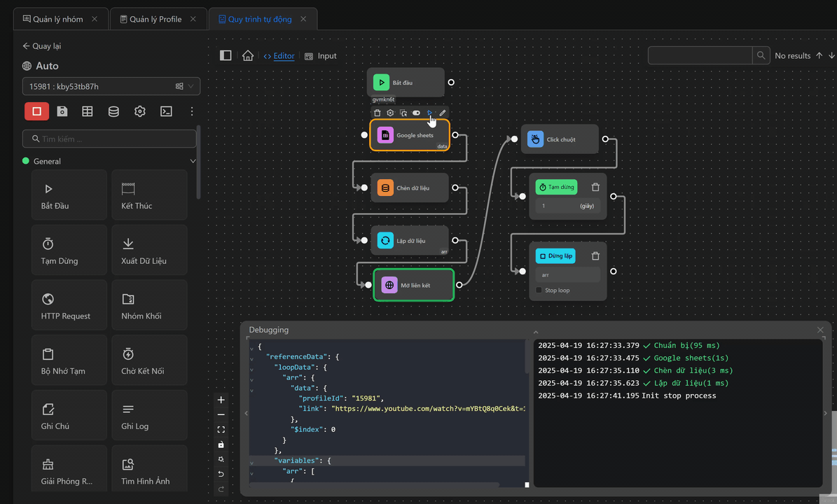This screenshot has height=504, width=837.
Task: Click the home icon in breadcrumb bar
Action: (247, 56)
